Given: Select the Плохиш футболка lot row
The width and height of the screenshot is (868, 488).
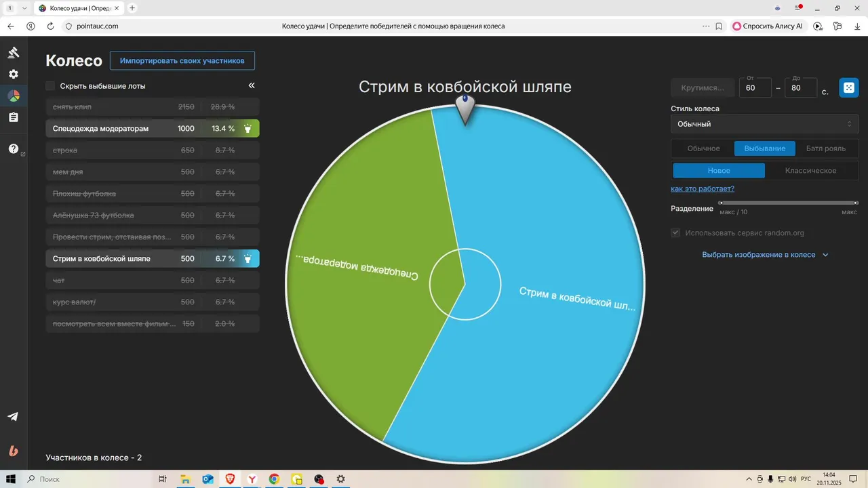Looking at the screenshot, I should [x=153, y=194].
